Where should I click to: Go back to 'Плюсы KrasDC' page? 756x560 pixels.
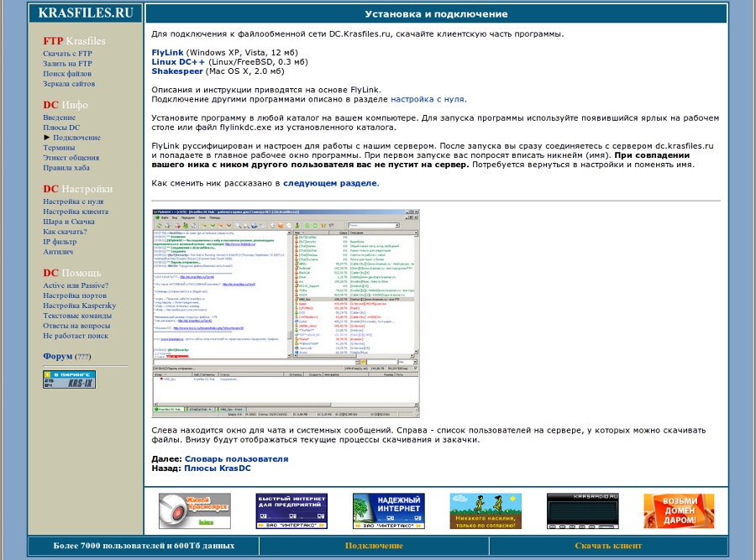click(x=218, y=468)
